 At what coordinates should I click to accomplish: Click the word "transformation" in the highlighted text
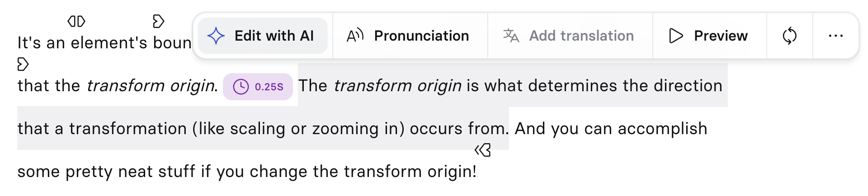[x=128, y=129]
